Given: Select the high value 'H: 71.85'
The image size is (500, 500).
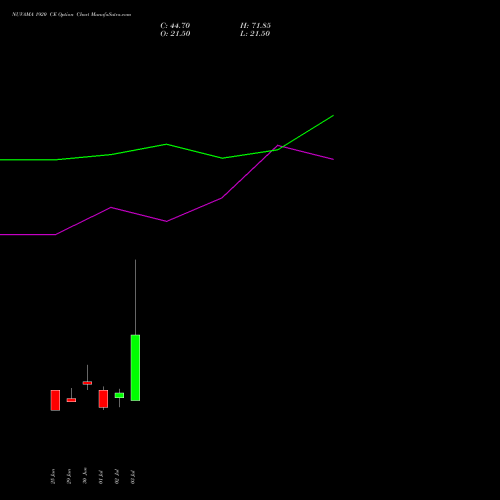Looking at the screenshot, I should tap(255, 26).
